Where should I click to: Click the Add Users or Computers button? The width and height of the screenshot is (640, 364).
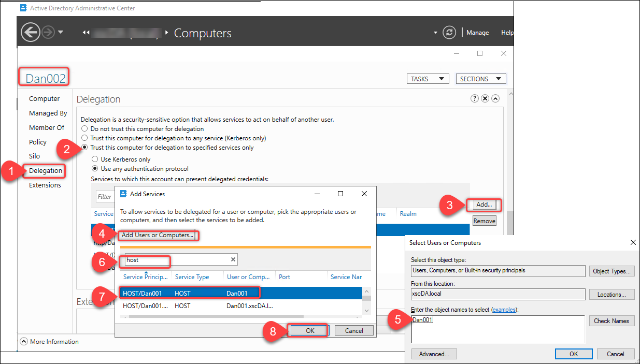pyautogui.click(x=158, y=235)
